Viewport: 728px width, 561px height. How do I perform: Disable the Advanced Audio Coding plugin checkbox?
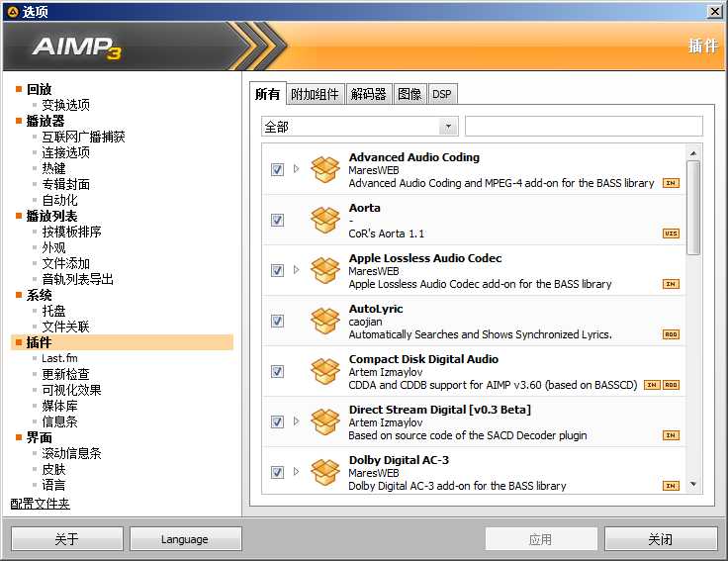pyautogui.click(x=277, y=169)
